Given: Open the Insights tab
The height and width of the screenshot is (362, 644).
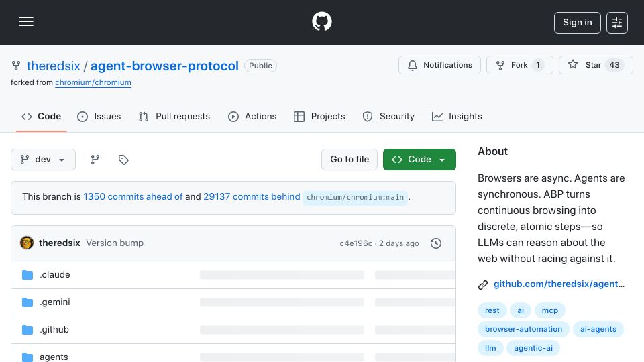Looking at the screenshot, I should 457,117.
